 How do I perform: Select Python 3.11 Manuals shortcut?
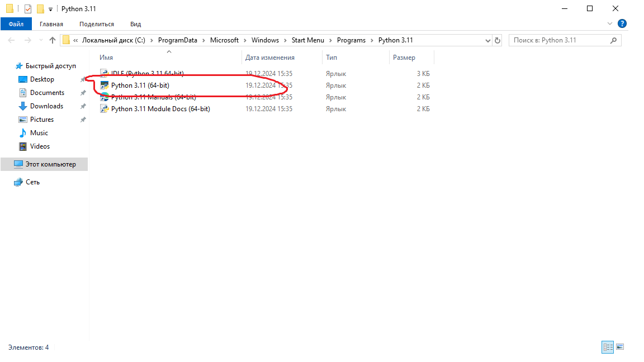tap(153, 97)
